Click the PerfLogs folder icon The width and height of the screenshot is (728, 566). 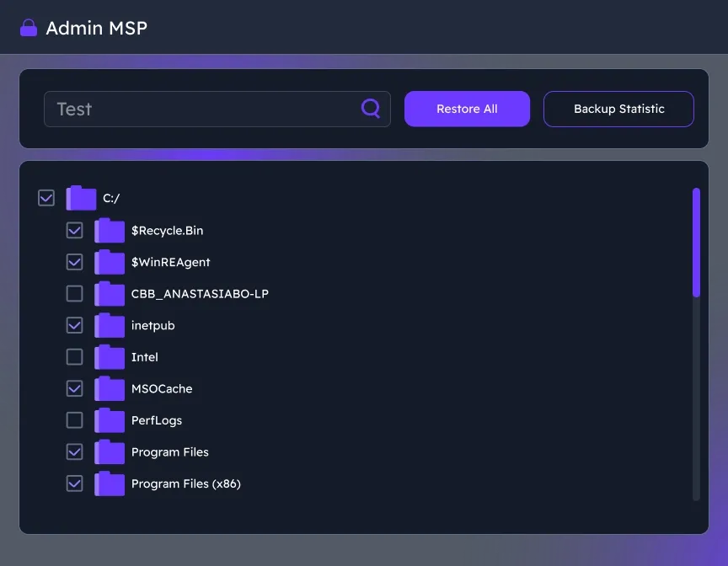tap(110, 419)
